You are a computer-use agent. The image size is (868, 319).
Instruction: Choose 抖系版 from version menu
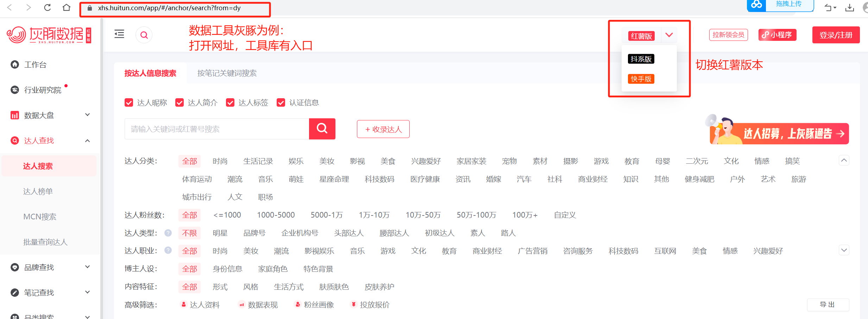pos(641,59)
